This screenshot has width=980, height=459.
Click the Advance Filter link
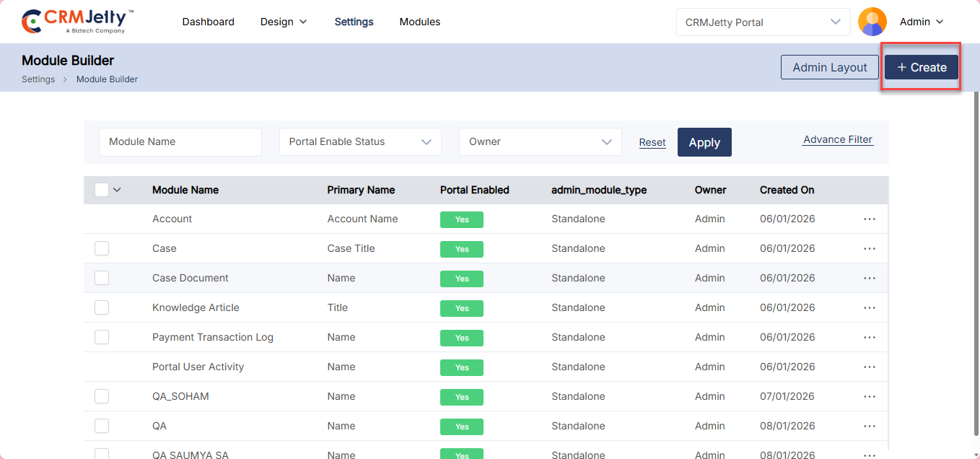click(x=837, y=139)
